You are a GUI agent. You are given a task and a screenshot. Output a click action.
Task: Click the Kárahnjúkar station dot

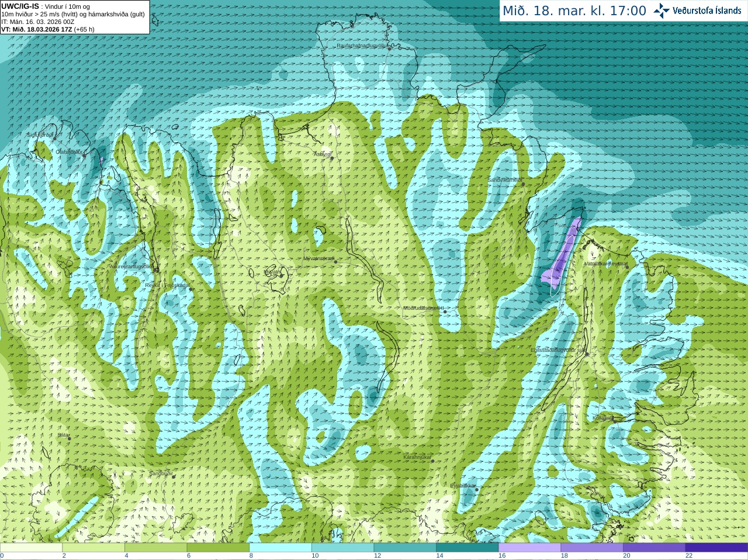click(x=432, y=461)
